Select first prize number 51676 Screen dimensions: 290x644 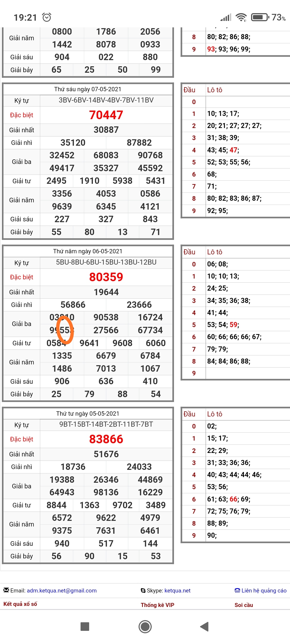[x=106, y=454]
